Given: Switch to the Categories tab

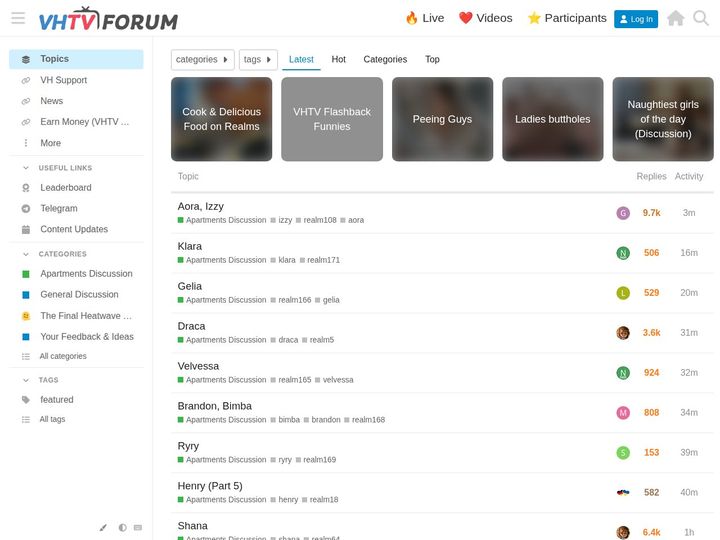Looking at the screenshot, I should pos(385,60).
